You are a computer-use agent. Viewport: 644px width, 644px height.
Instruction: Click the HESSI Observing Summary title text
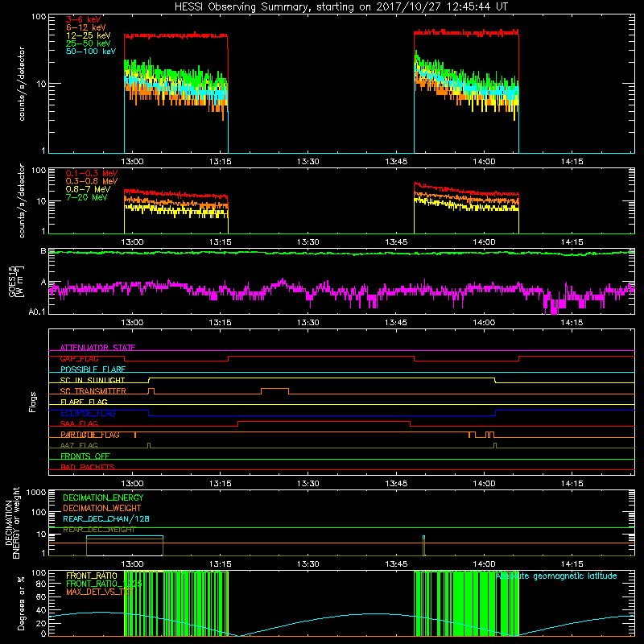341,6
